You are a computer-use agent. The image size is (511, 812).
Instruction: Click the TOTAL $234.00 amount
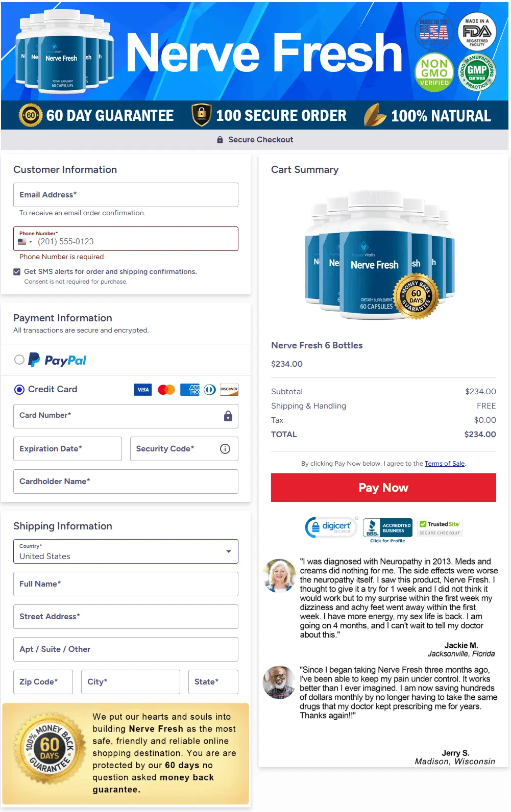pyautogui.click(x=480, y=435)
